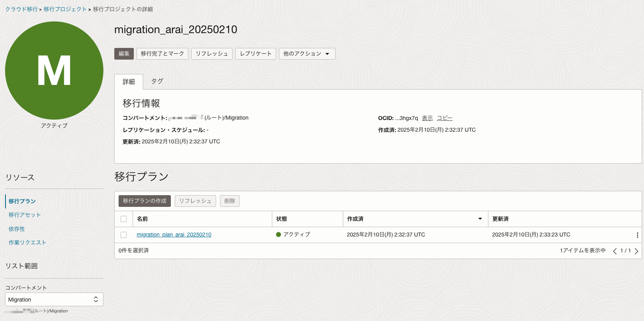Click created time 2025年2月10日(月) 2:32:37 UTC cell
The width and height of the screenshot is (644, 321).
coord(386,235)
